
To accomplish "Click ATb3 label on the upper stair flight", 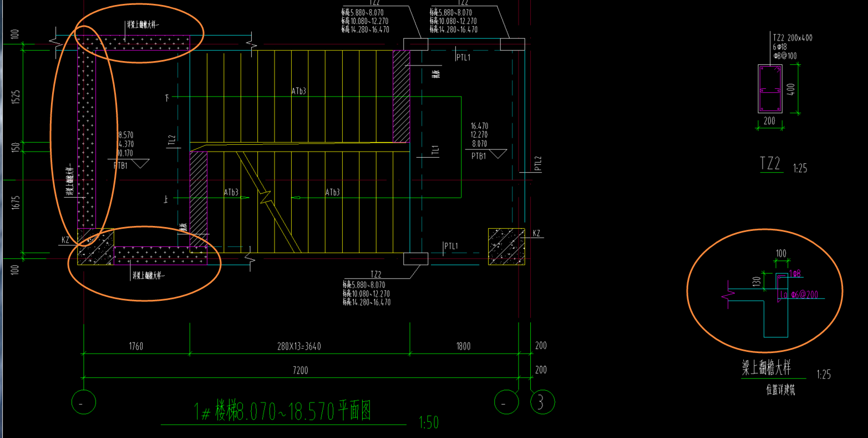I will (298, 91).
